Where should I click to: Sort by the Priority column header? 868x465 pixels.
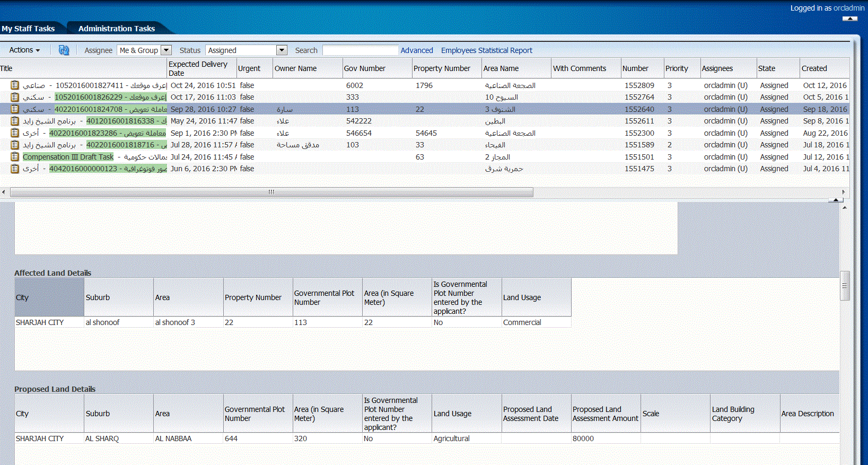coord(677,68)
